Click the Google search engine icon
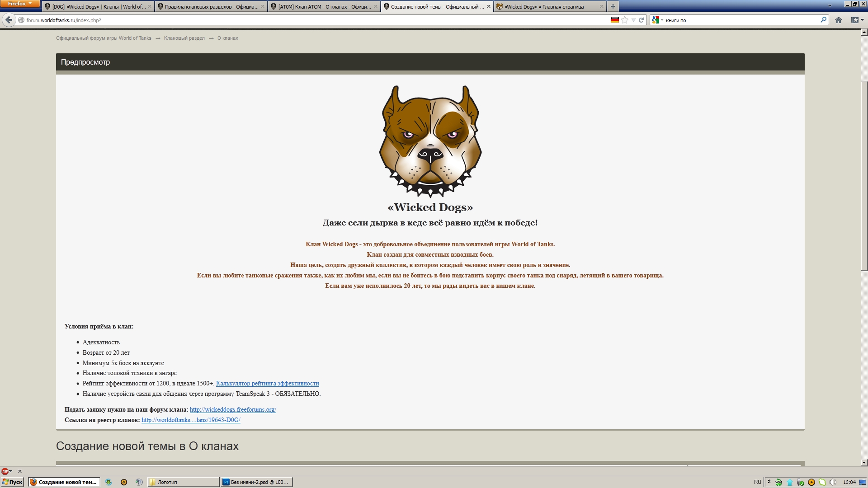Screen dimensions: 868x488 655,20
